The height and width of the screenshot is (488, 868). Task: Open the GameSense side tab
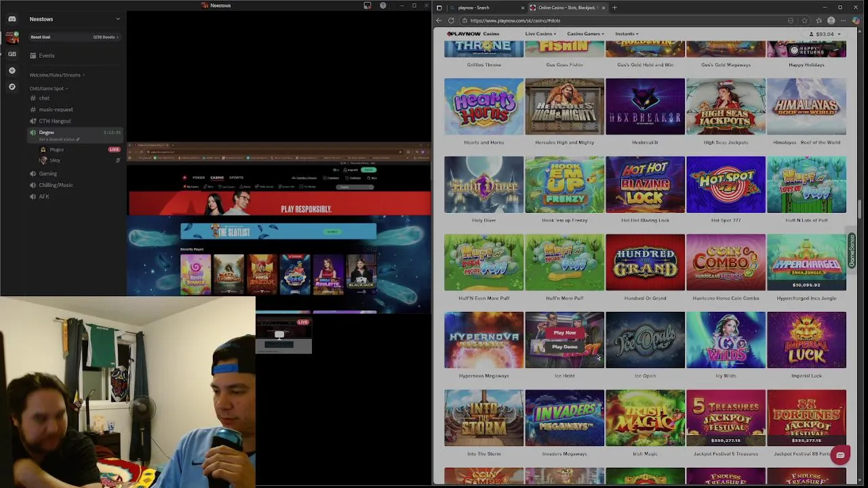coord(852,251)
